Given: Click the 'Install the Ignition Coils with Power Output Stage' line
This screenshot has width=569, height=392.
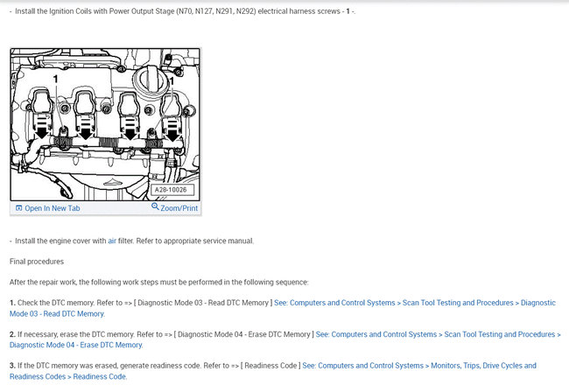Looking at the screenshot, I should tap(185, 11).
